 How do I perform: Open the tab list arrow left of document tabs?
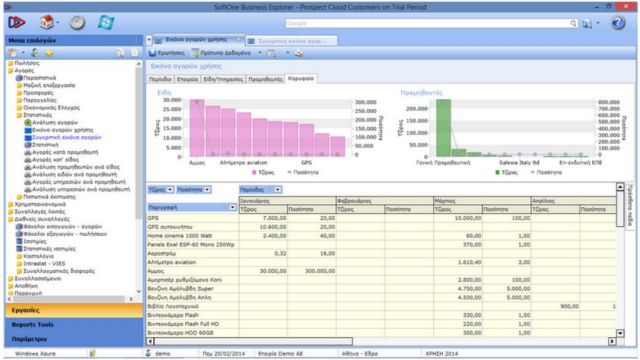(x=149, y=40)
